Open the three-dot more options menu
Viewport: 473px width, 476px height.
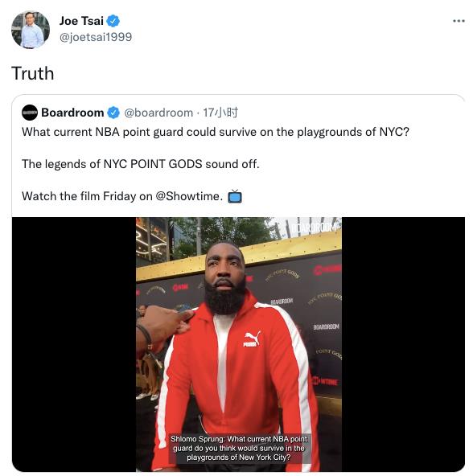pyautogui.click(x=459, y=21)
